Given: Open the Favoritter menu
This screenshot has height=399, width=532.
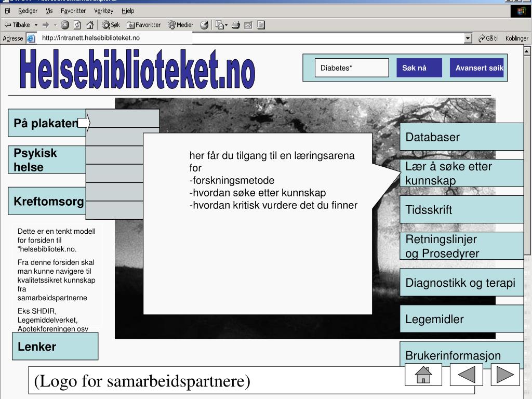Looking at the screenshot, I should click(x=73, y=11).
